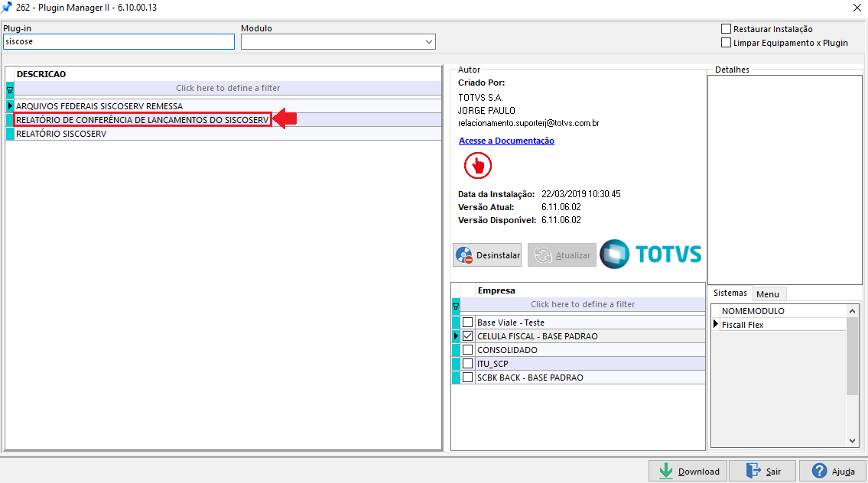Tick the Base Viale - Teste checkbox
This screenshot has height=483, width=868.
coord(468,323)
